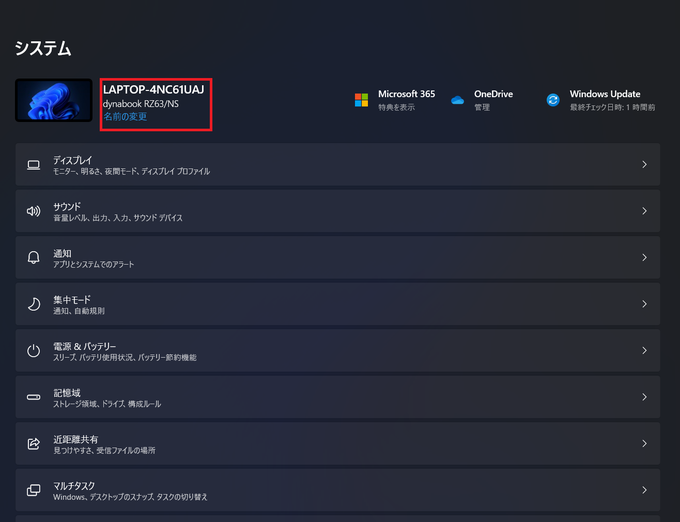Click the システム page heading

(43, 48)
